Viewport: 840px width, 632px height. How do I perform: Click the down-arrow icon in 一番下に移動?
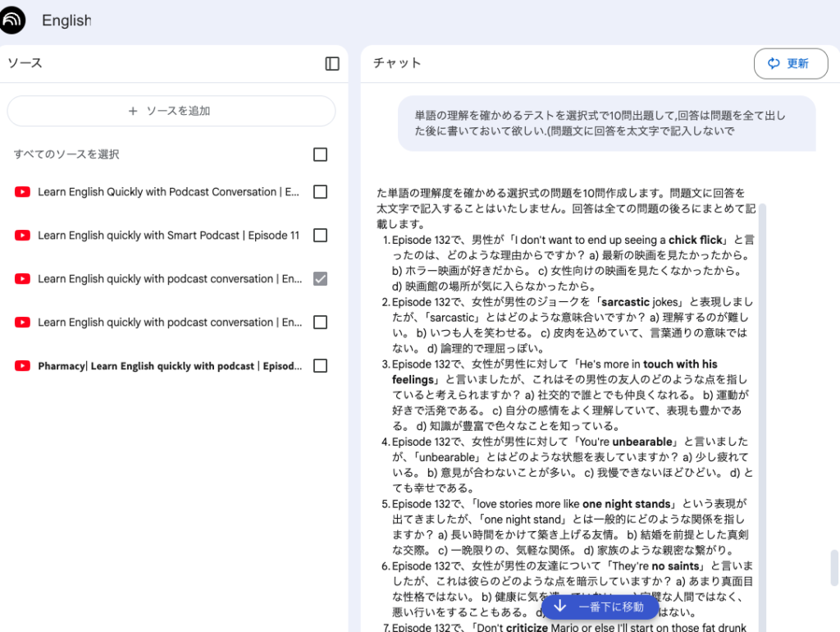(559, 607)
